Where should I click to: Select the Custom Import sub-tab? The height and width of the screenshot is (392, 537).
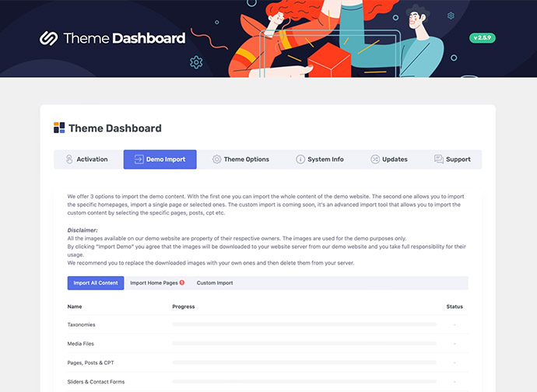215,283
